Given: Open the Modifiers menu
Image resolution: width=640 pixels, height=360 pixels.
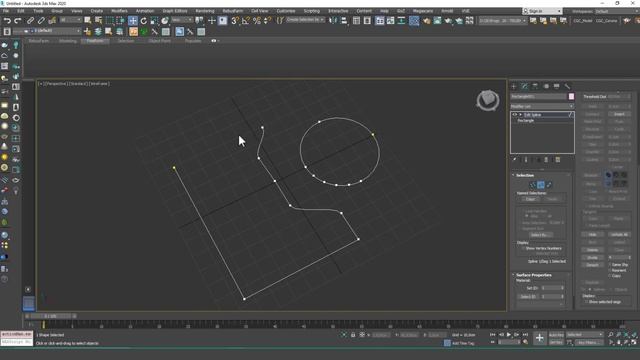Looking at the screenshot, I should (119, 11).
